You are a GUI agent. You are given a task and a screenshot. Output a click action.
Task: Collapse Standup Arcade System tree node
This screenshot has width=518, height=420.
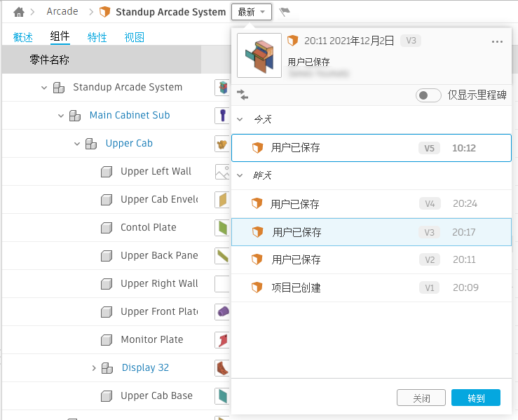[x=44, y=88]
